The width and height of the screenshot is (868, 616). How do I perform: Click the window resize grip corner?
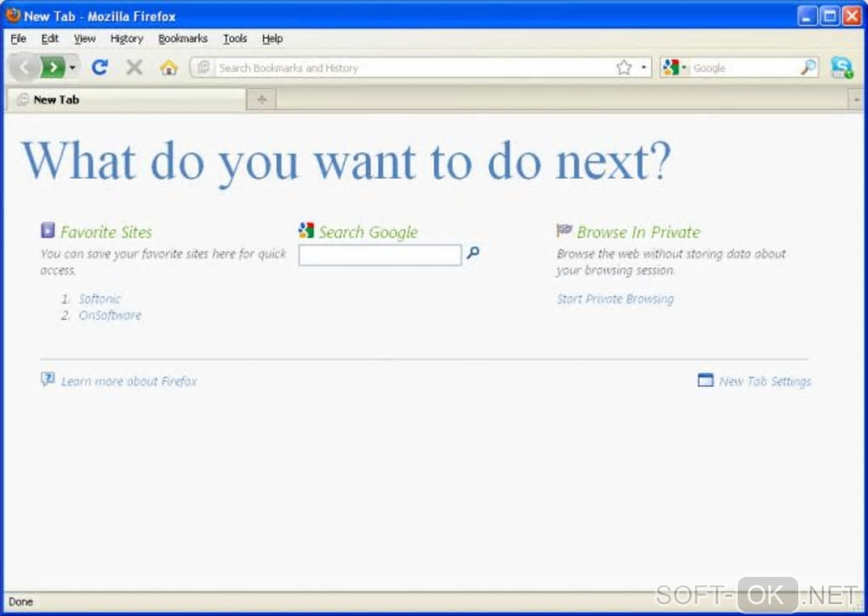(x=859, y=606)
